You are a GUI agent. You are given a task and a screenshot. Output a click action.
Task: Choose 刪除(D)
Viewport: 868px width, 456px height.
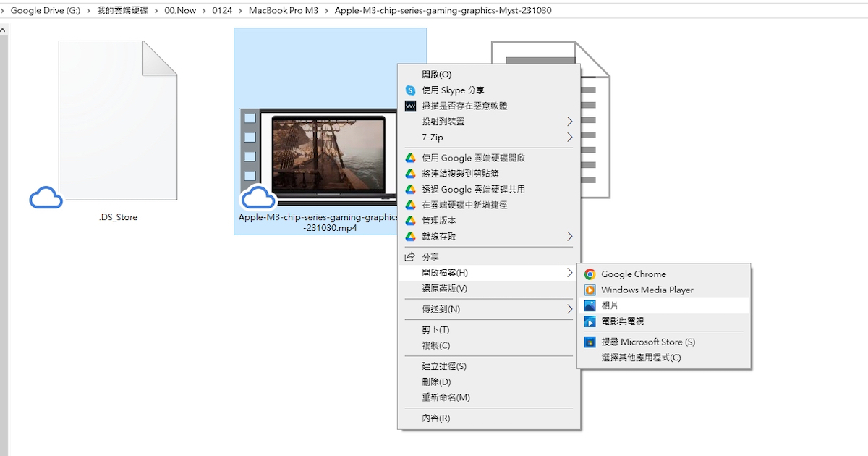489,382
